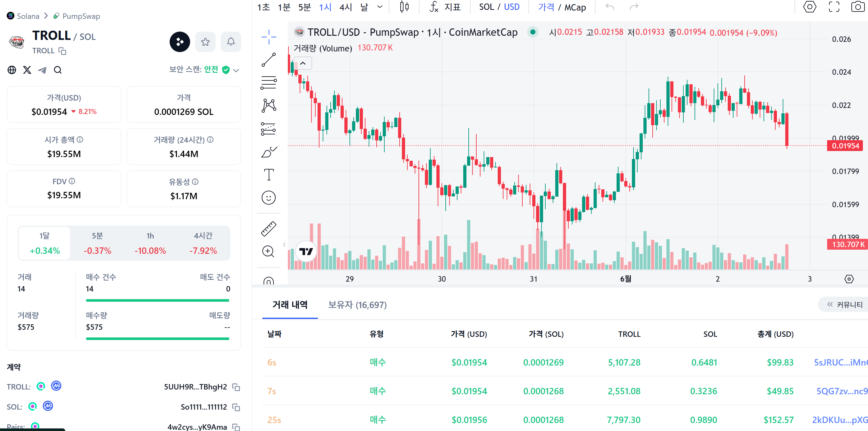Collapse the chart drawing toolbar arrow
868x431 pixels.
pyautogui.click(x=284, y=245)
